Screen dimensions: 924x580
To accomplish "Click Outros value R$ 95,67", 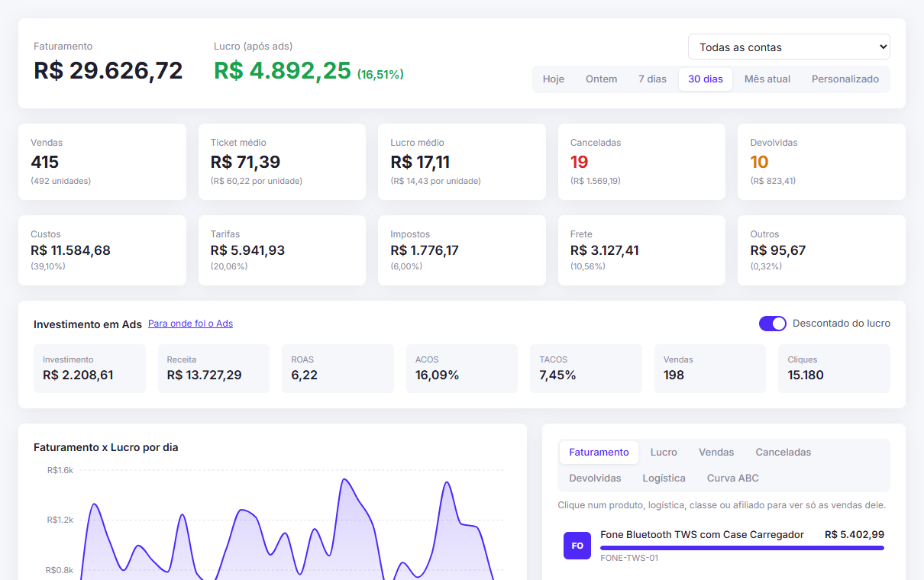I will pyautogui.click(x=778, y=250).
